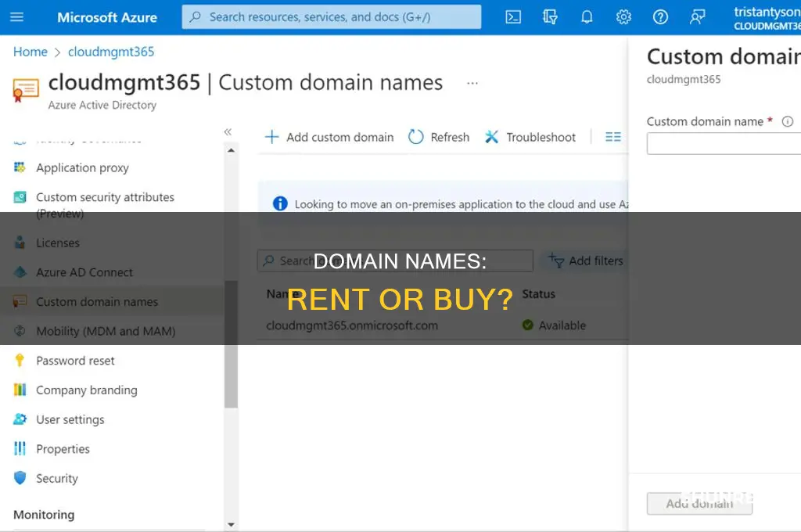Open the Directories and subscriptions filter icon
Image resolution: width=801 pixels, height=532 pixels.
click(x=550, y=17)
